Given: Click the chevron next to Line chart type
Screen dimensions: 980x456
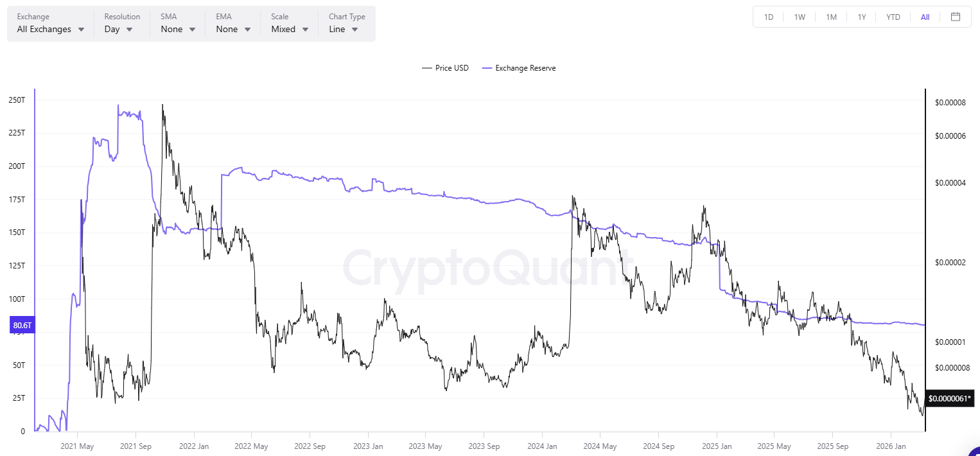Looking at the screenshot, I should click(354, 29).
